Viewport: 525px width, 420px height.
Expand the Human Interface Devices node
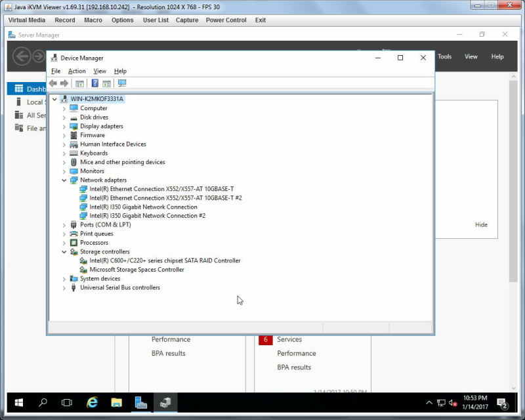[x=64, y=144]
